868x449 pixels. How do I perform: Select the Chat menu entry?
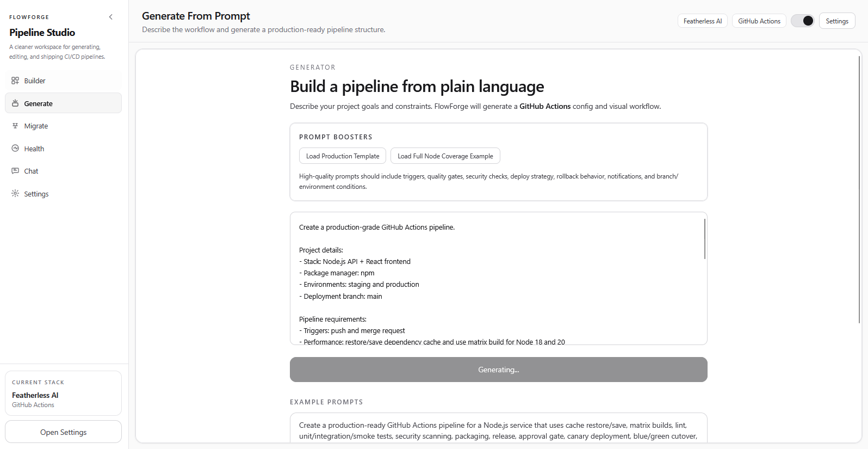tap(31, 171)
